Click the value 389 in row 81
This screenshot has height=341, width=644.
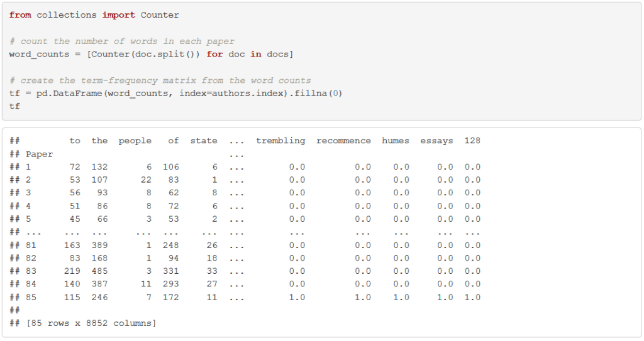point(99,245)
